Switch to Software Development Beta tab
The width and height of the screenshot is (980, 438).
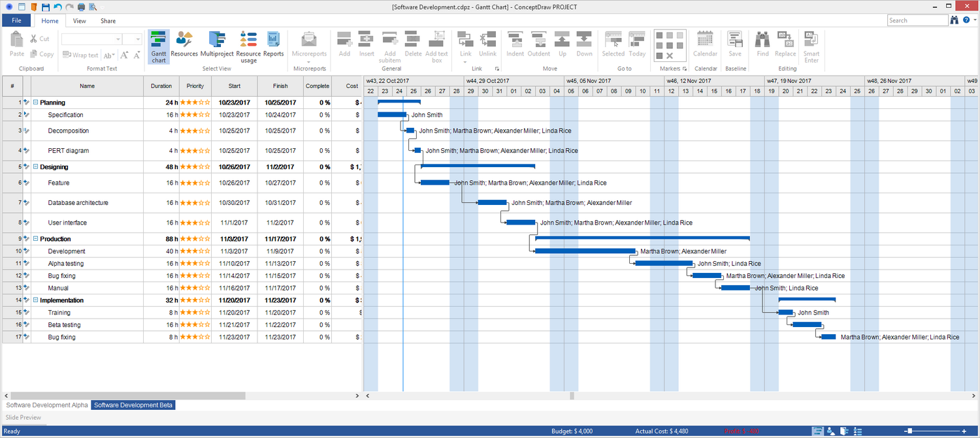pos(133,405)
